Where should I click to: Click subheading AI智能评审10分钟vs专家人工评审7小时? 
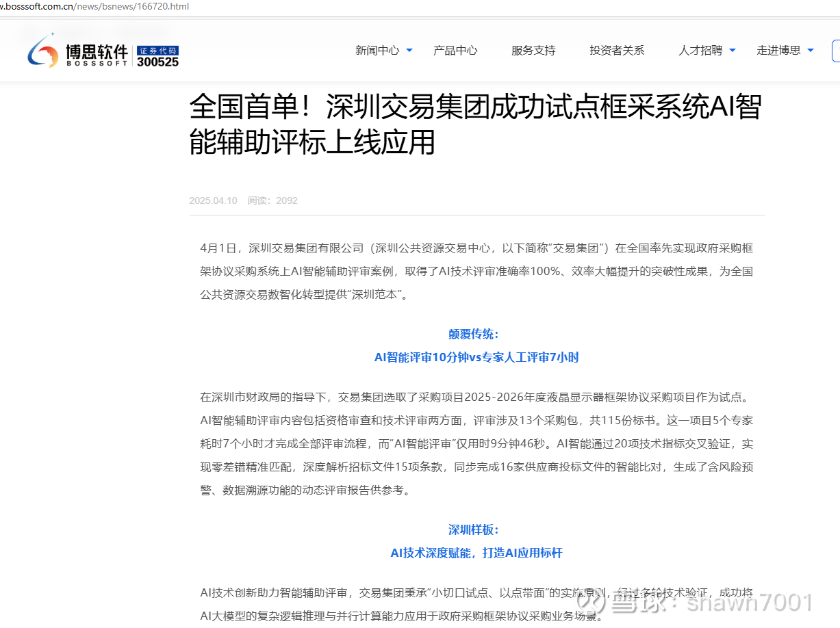click(476, 357)
